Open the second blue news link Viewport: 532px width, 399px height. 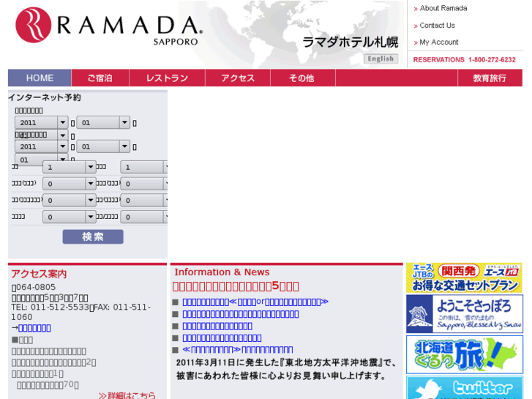(x=241, y=314)
